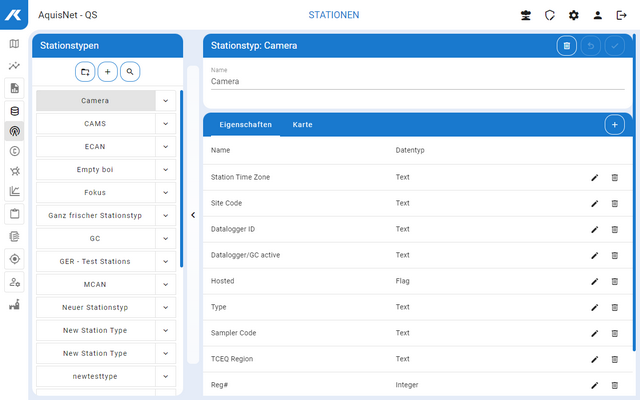
Task: Edit the Station Time Zone property
Action: pos(594,177)
